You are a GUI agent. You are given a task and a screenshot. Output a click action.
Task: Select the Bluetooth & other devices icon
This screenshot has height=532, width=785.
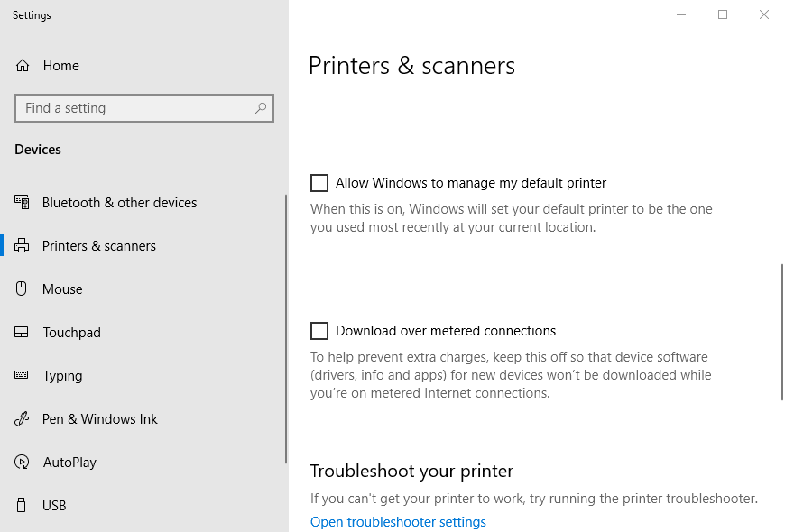(22, 202)
